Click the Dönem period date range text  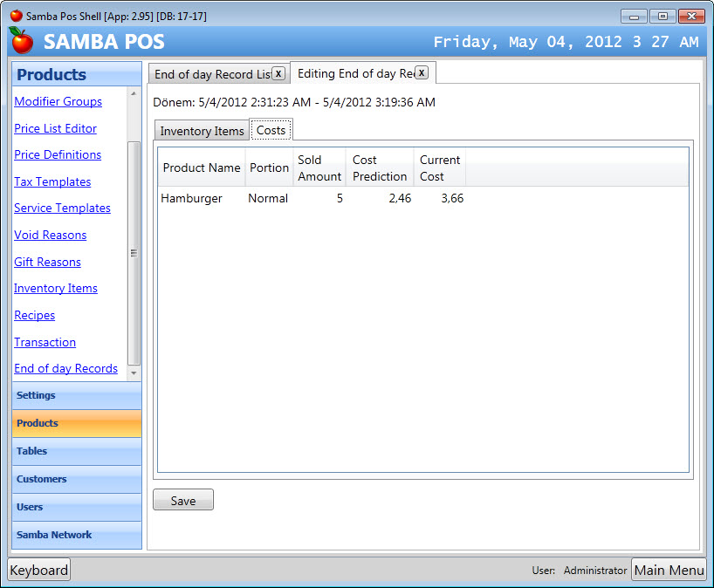click(294, 102)
